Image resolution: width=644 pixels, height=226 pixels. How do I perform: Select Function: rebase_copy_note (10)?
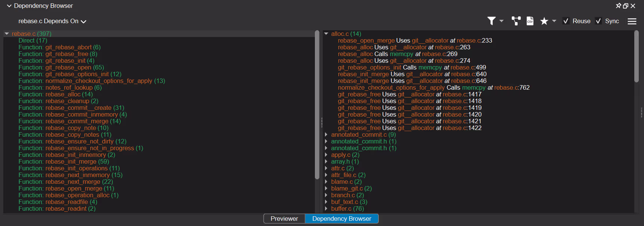click(64, 128)
